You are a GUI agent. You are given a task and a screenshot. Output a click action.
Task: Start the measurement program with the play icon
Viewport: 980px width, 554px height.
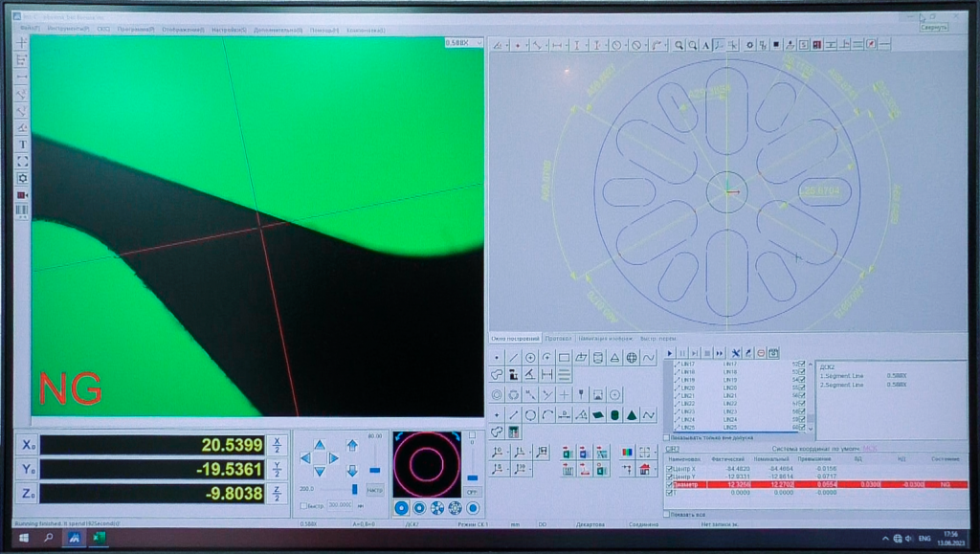(x=670, y=353)
